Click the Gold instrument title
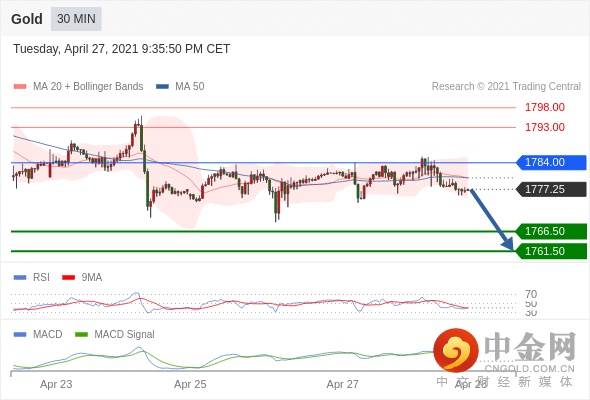Viewport: 590px width, 400px height. point(27,19)
